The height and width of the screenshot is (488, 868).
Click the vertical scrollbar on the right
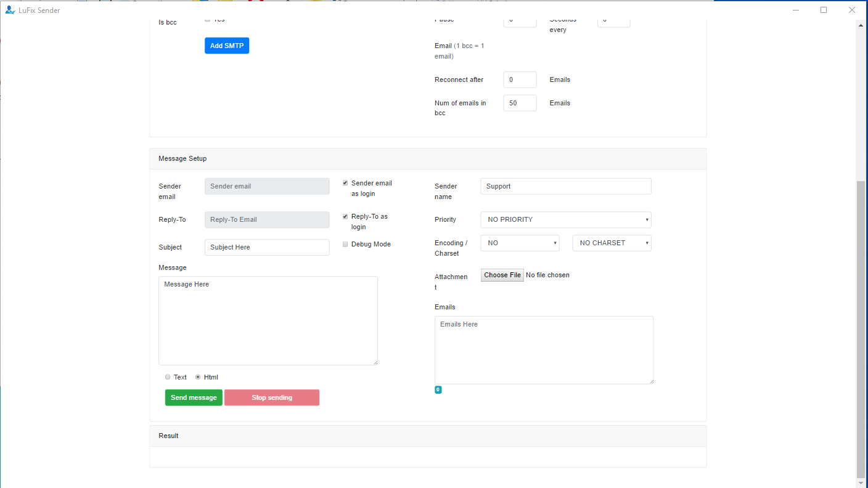pyautogui.click(x=861, y=327)
